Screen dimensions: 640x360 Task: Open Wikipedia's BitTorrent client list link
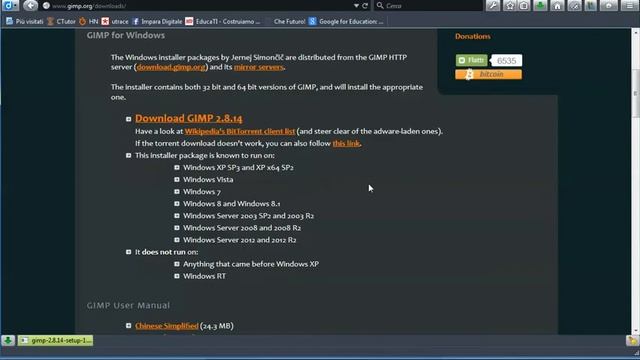[x=240, y=131]
